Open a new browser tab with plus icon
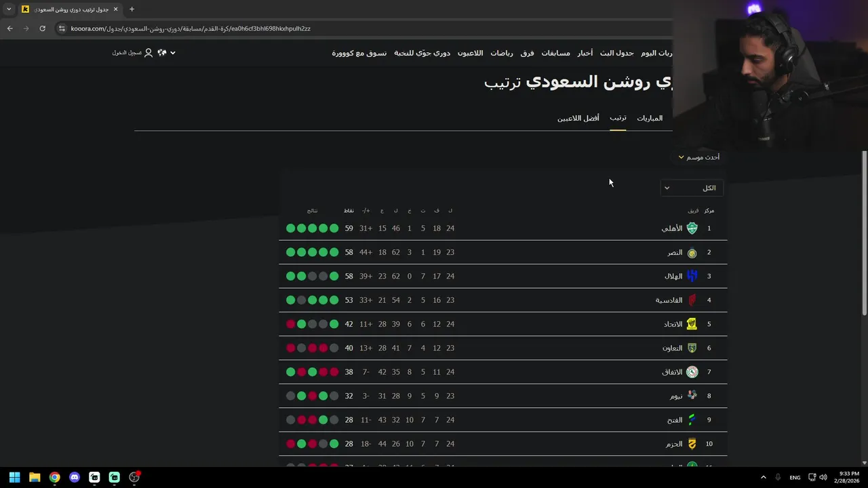The width and height of the screenshot is (868, 488). pyautogui.click(x=132, y=9)
